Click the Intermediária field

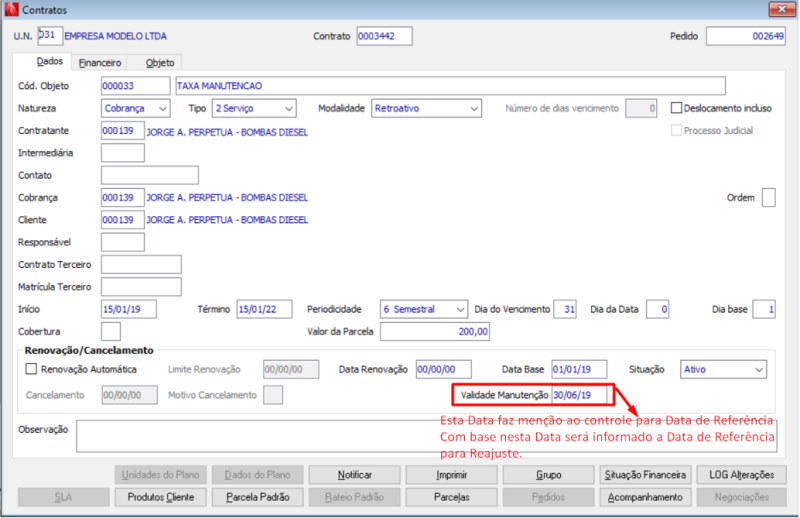[122, 153]
